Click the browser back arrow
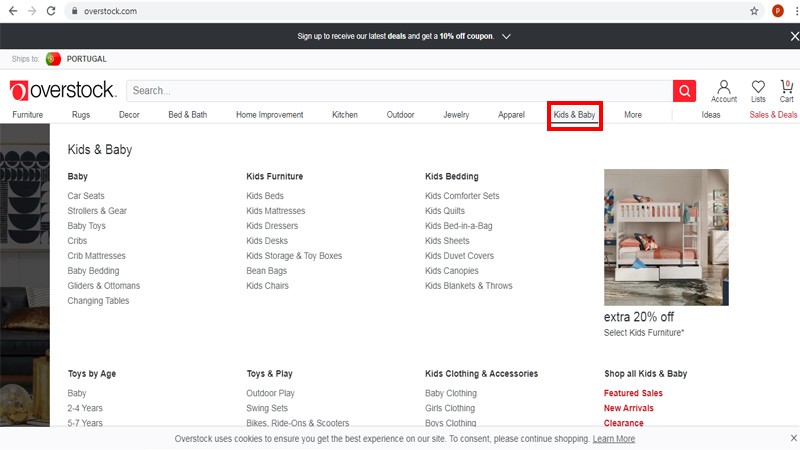This screenshot has width=800, height=450. [x=12, y=11]
